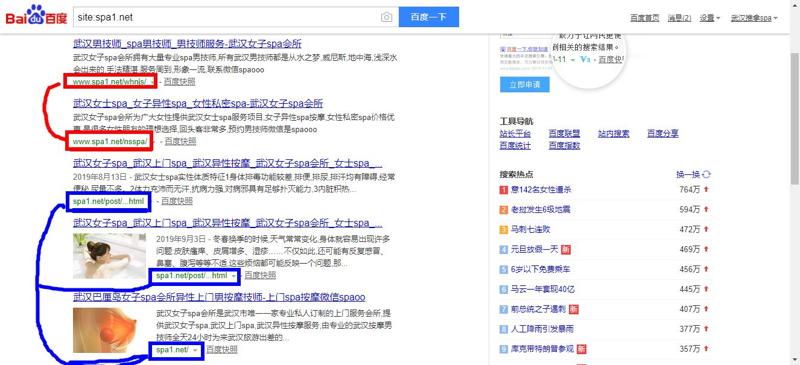Click the rank 6 badge

point(504,289)
